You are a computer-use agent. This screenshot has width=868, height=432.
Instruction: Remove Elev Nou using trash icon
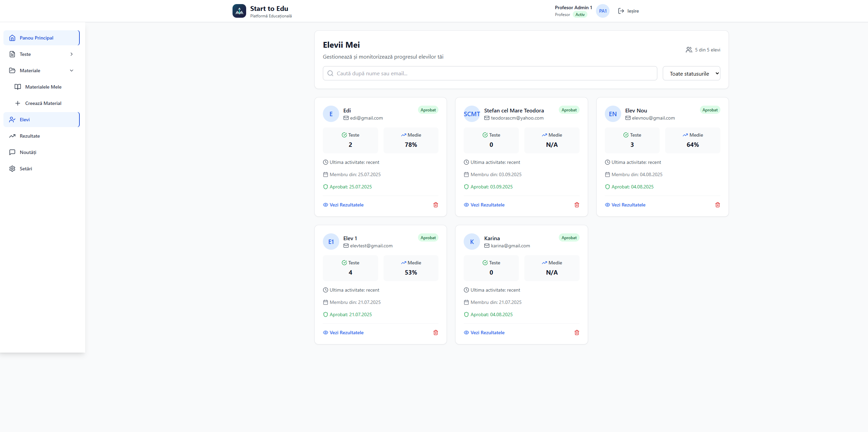tap(717, 205)
